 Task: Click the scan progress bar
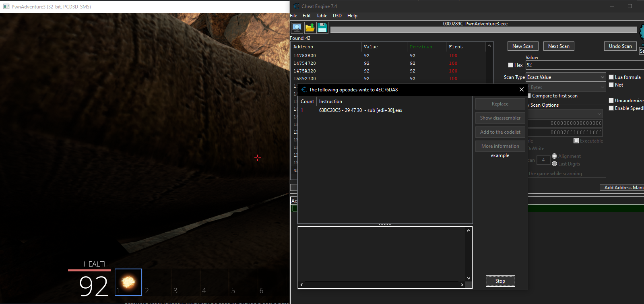(483, 30)
